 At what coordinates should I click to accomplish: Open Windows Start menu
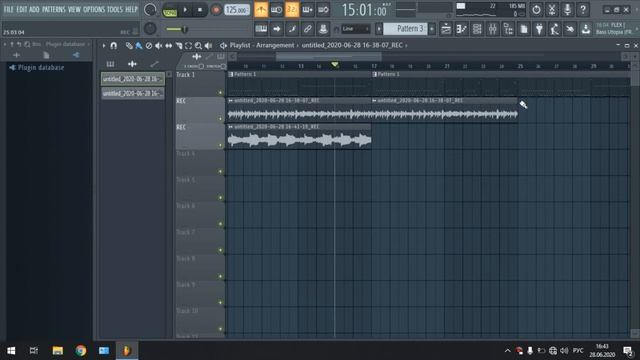click(x=11, y=351)
